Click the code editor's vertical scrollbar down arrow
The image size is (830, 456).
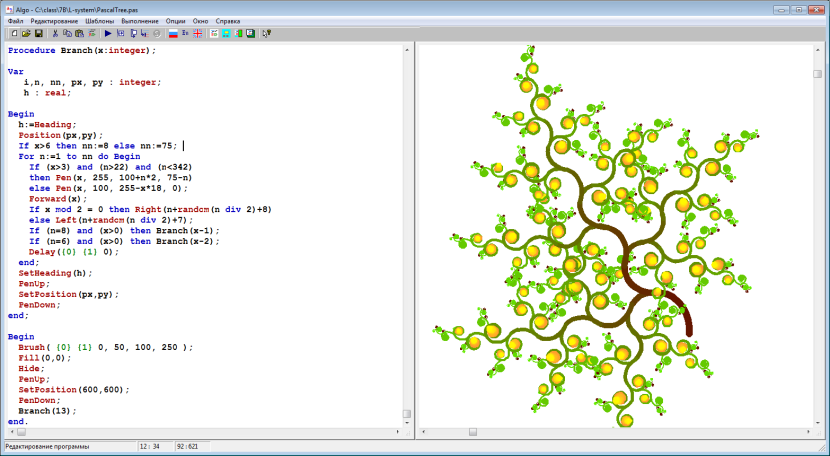[x=406, y=423]
